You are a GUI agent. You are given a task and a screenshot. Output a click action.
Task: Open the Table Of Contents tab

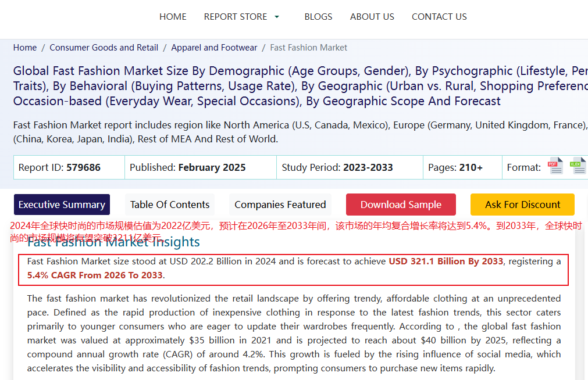tap(169, 205)
